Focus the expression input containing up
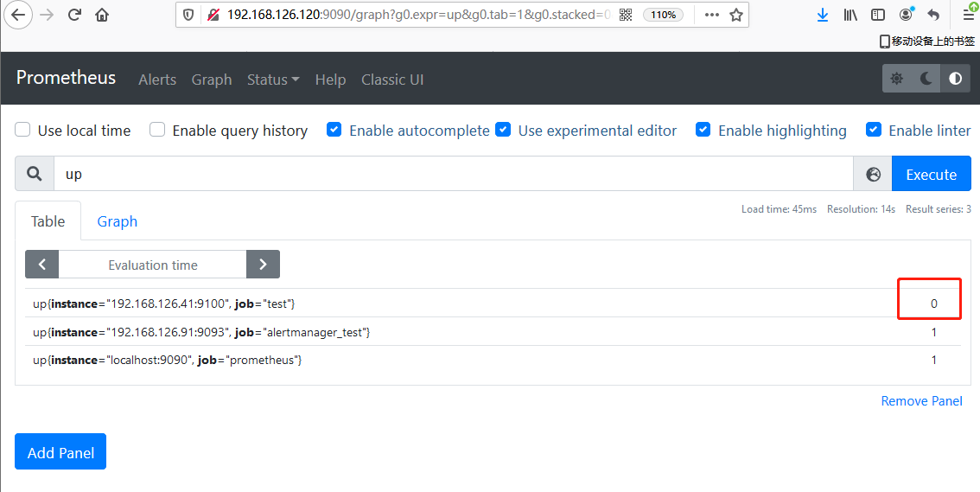This screenshot has height=492, width=980. (453, 174)
